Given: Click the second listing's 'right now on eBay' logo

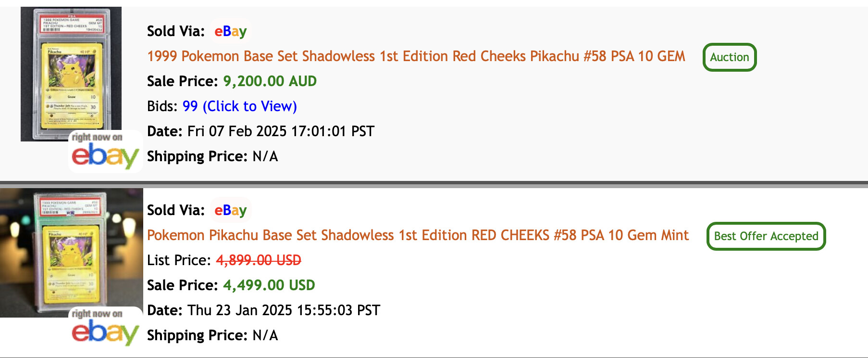Looking at the screenshot, I should (x=105, y=327).
